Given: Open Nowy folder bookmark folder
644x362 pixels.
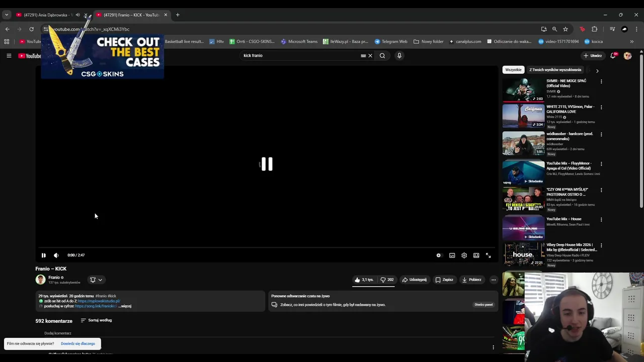Looking at the screenshot, I should (x=429, y=42).
